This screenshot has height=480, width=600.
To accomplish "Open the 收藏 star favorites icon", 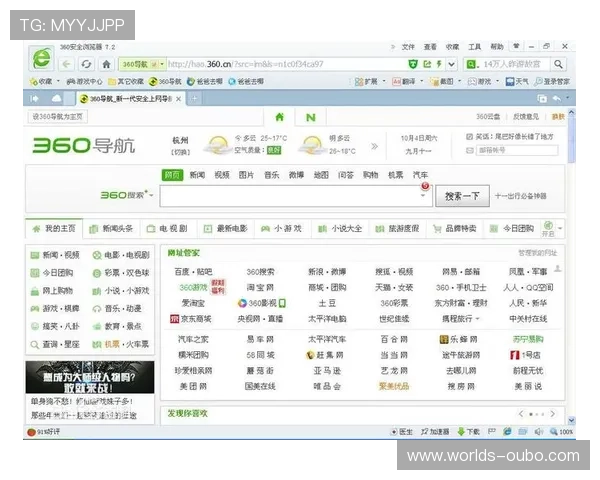I will point(41,82).
